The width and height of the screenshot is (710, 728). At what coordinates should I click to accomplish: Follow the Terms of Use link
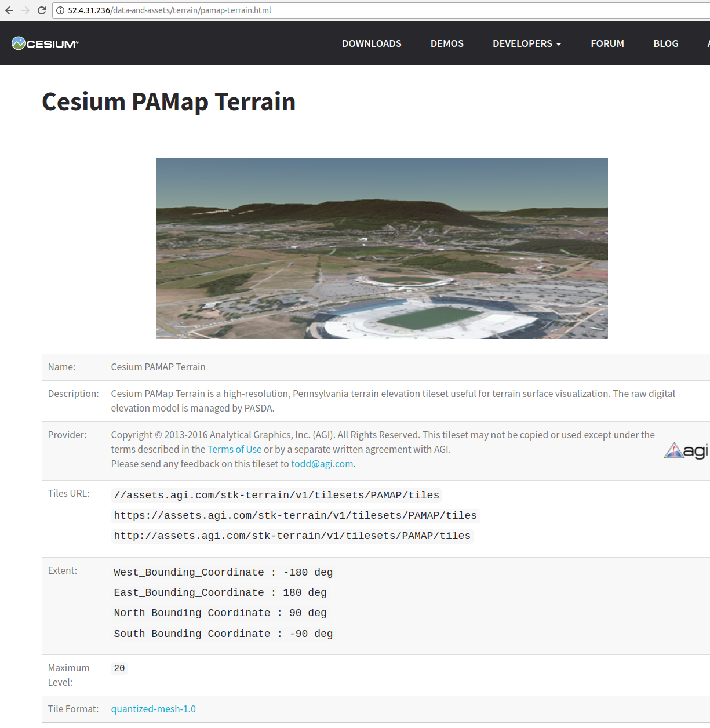point(235,449)
